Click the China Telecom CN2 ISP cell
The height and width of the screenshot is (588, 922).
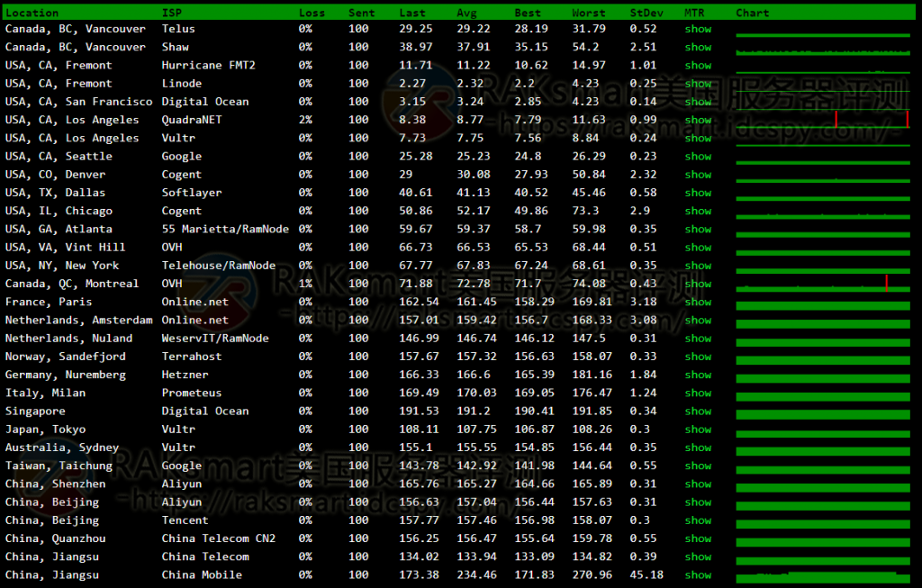click(219, 539)
